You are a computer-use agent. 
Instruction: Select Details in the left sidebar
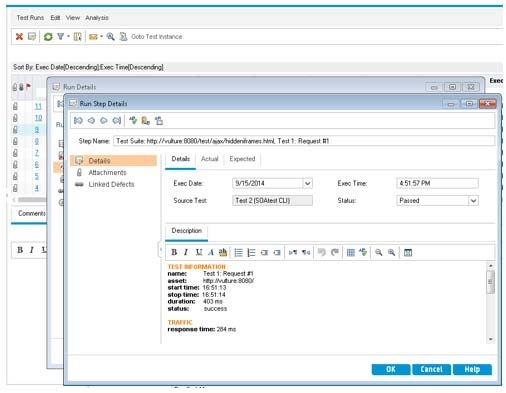click(x=113, y=161)
